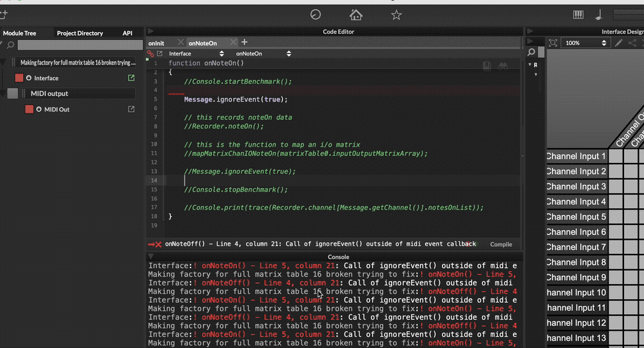Select the Interface module row
Viewport: 644px width, 348px height.
pyautogui.click(x=74, y=77)
